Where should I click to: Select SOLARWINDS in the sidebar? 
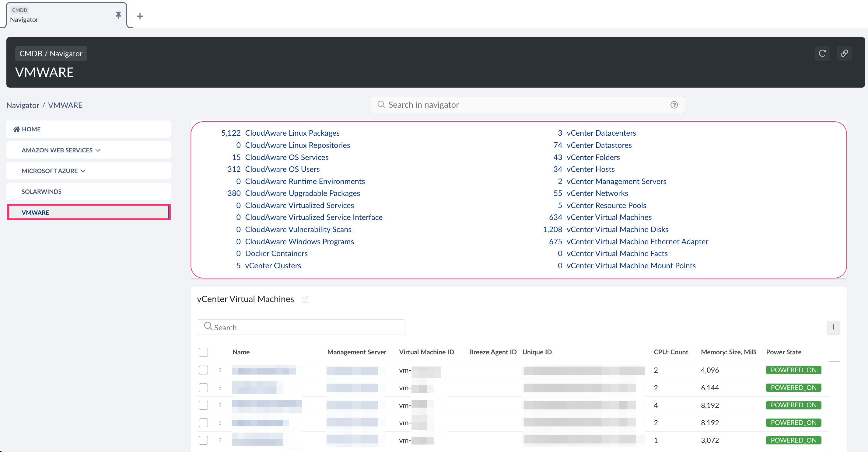tap(41, 191)
